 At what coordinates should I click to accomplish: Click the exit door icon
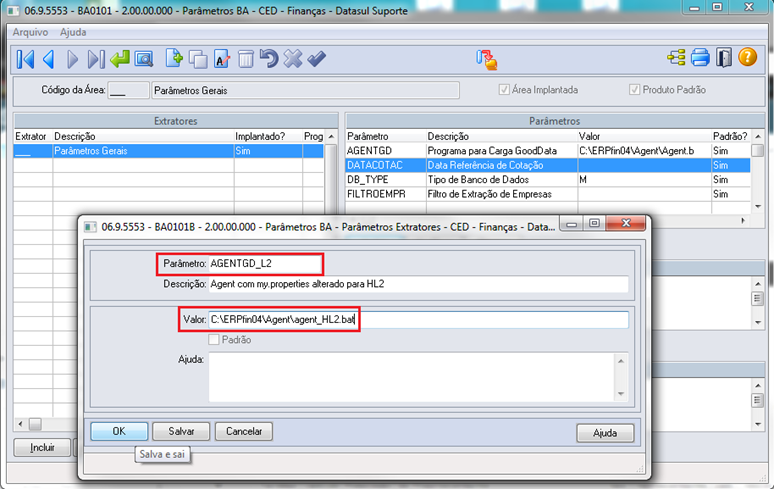[x=724, y=58]
